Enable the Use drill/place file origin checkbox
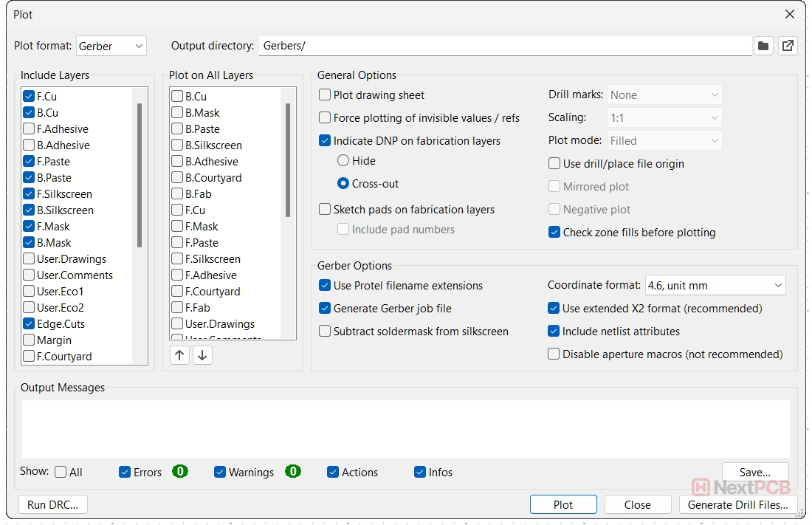Viewport: 812px width, 525px height. click(554, 164)
